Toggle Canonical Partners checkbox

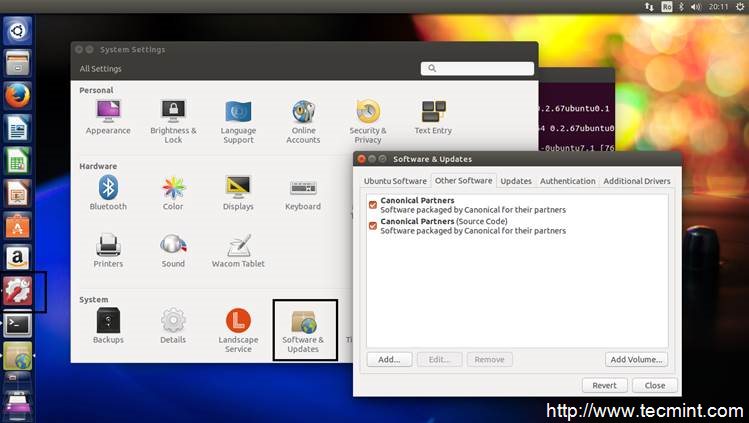(373, 205)
